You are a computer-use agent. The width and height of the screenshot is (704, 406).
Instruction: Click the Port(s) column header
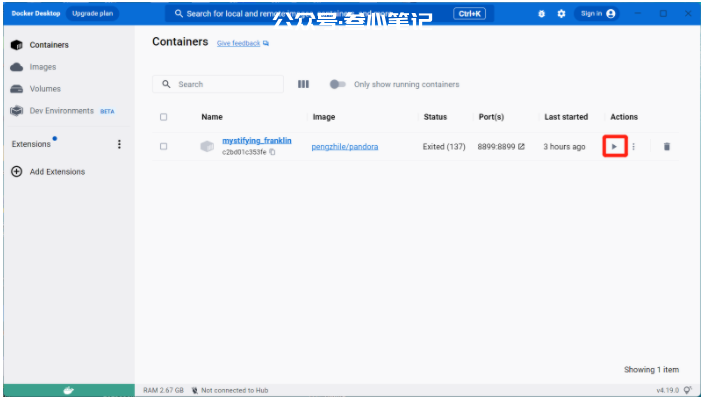pos(491,117)
